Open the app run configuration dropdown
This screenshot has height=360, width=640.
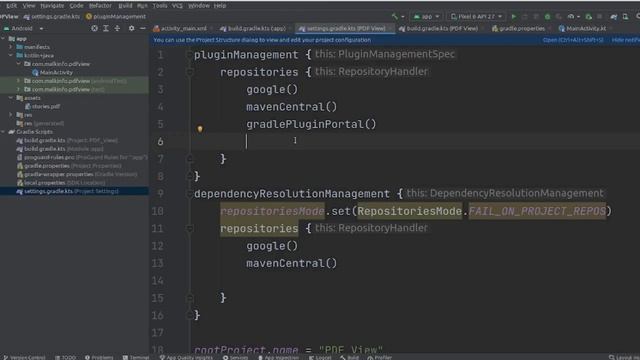coord(426,17)
